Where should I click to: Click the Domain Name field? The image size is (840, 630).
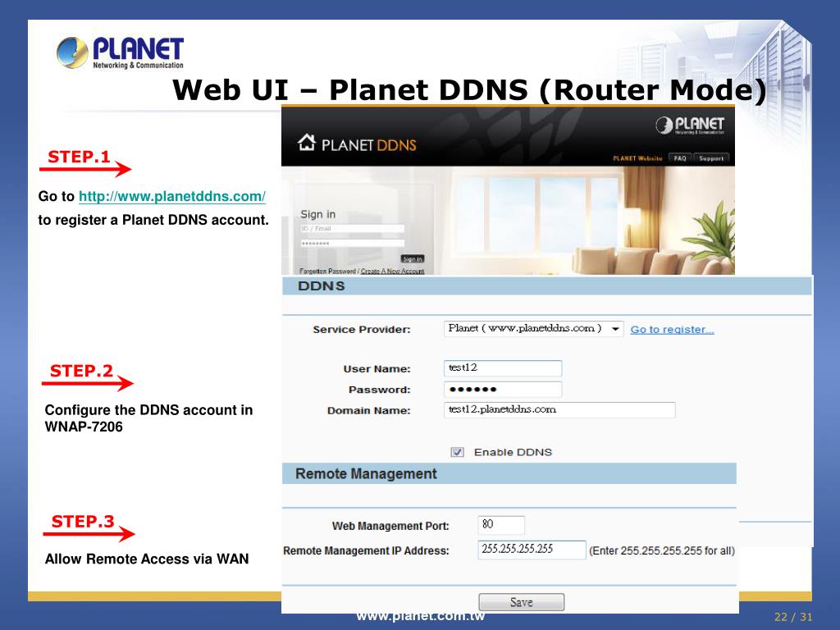pos(559,410)
